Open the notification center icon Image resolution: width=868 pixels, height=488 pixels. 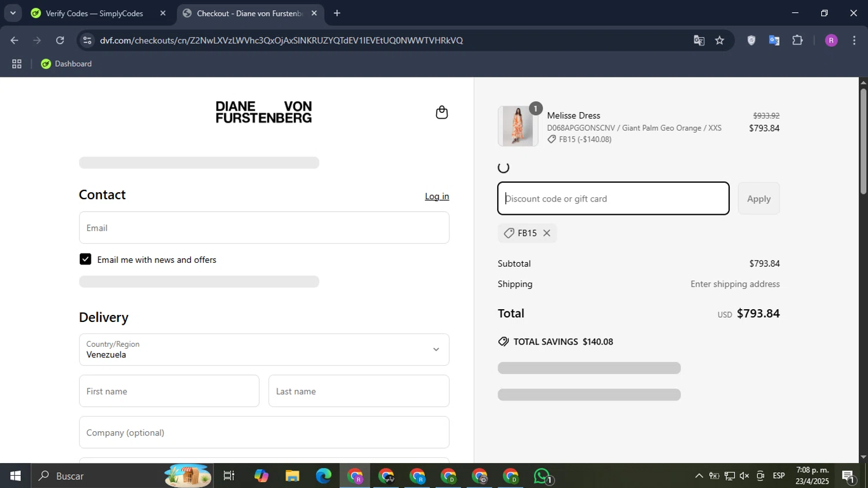[x=849, y=476]
